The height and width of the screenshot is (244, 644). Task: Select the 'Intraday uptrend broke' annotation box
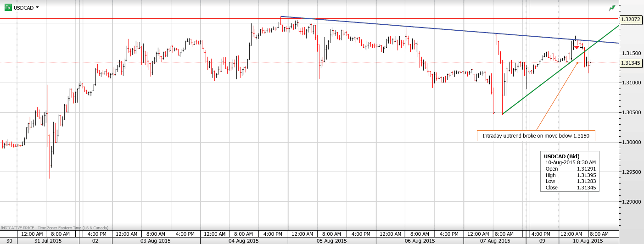pos(536,136)
